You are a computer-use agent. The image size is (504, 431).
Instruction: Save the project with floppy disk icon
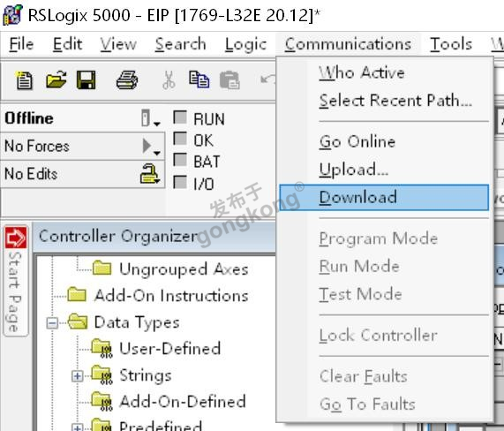tap(87, 80)
